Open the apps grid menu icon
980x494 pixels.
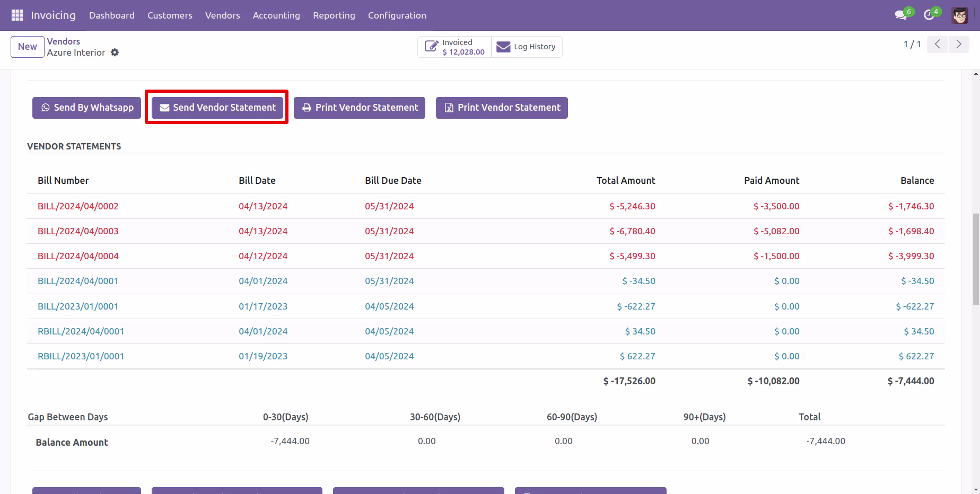tap(17, 15)
